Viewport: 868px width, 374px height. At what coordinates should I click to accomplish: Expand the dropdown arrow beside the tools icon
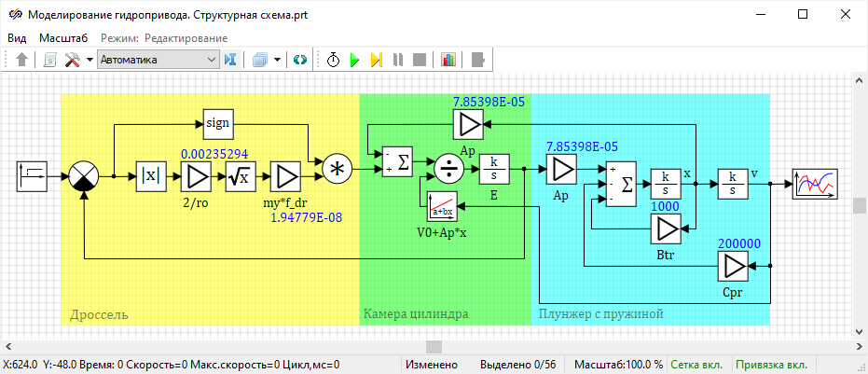90,60
